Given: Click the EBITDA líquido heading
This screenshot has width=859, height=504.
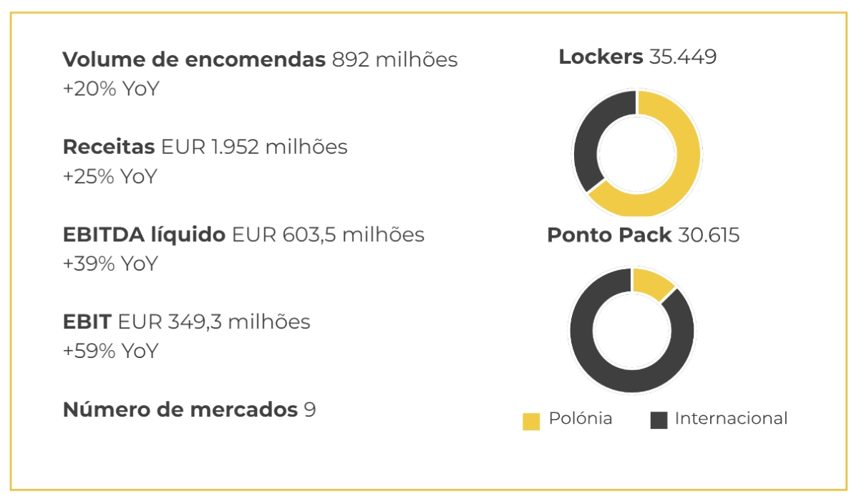Looking at the screenshot, I should 144,235.
